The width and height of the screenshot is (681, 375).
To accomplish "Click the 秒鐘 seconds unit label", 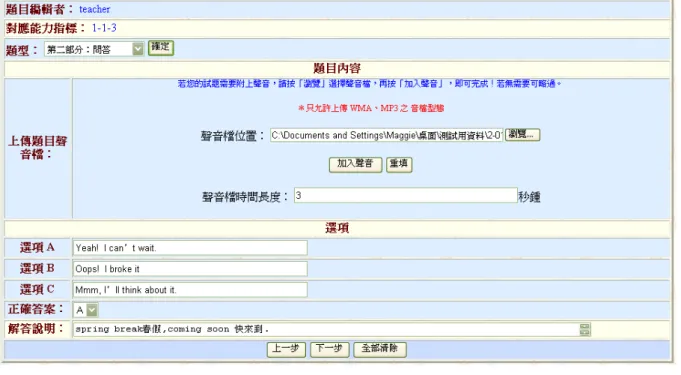I will click(x=529, y=197).
